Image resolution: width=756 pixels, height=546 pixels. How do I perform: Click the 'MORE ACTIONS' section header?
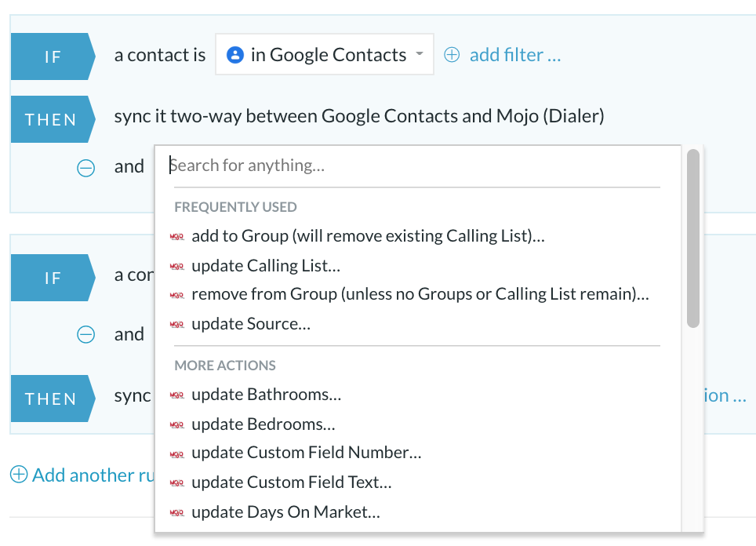224,365
